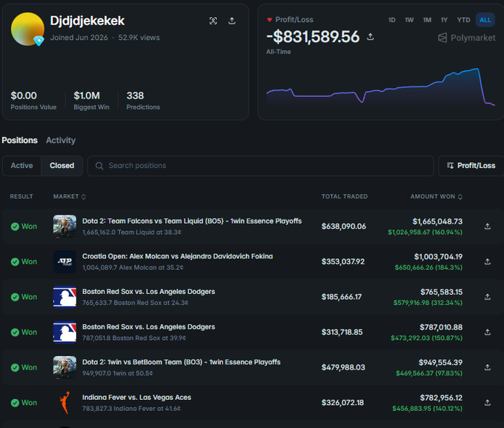This screenshot has width=504, height=428.
Task: Click the WNBA logo for Indiana Fever
Action: coord(64,403)
